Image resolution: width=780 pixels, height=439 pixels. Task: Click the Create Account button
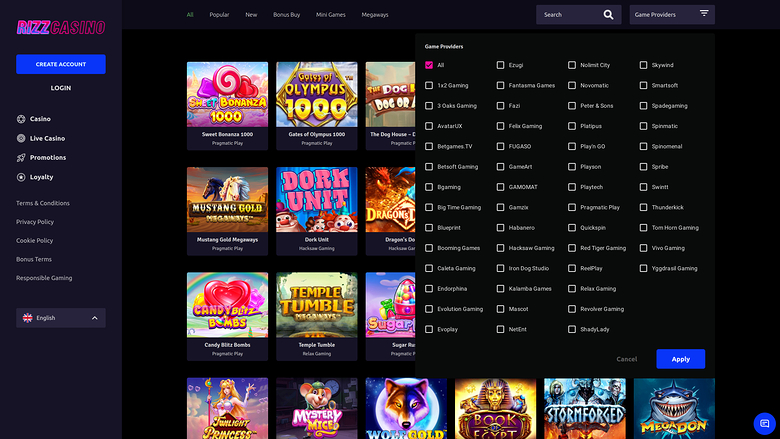tap(61, 64)
